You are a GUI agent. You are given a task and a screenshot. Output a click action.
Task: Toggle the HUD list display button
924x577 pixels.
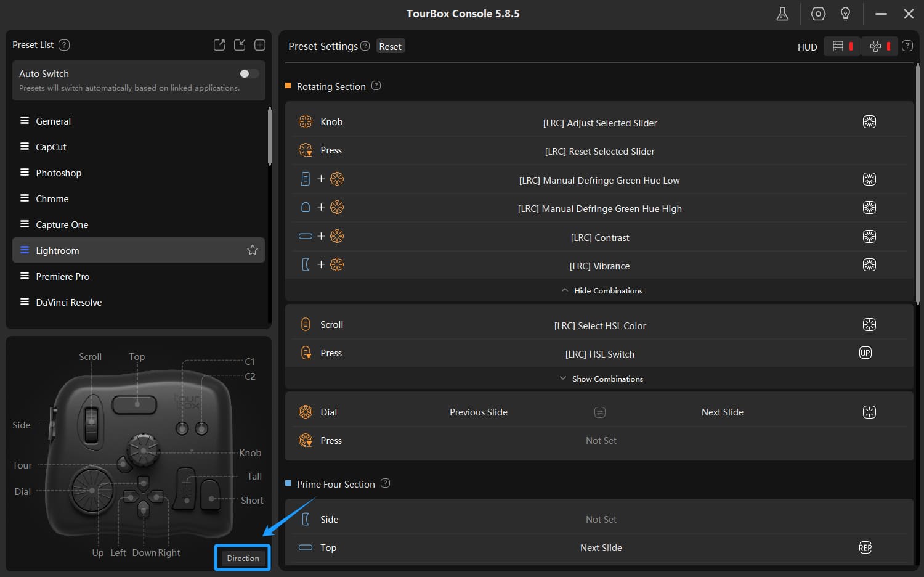pos(842,46)
